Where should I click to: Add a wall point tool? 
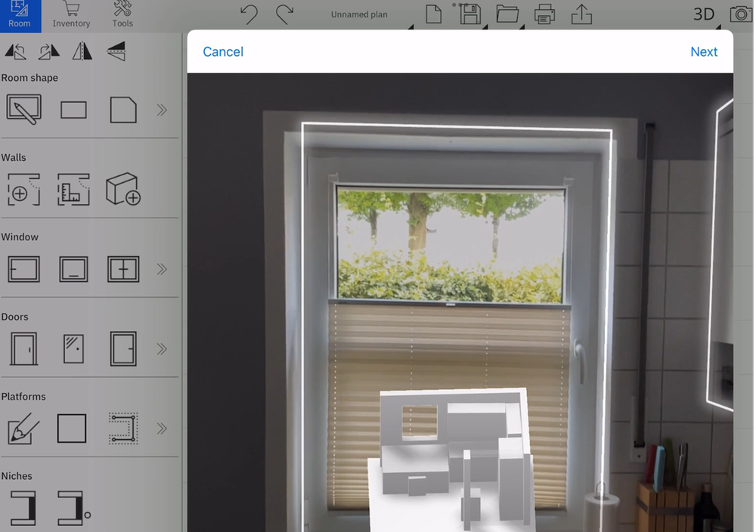(23, 190)
